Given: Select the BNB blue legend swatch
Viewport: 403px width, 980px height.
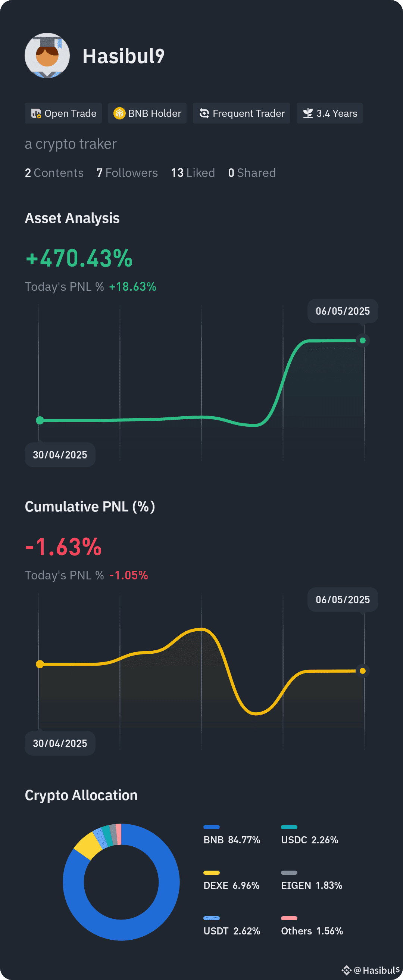Looking at the screenshot, I should tap(211, 827).
